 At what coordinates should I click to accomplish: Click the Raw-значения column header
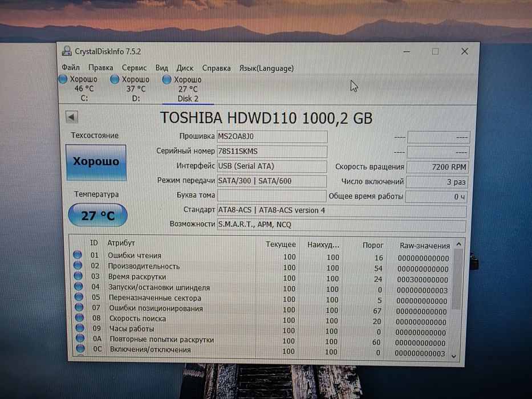coord(424,246)
